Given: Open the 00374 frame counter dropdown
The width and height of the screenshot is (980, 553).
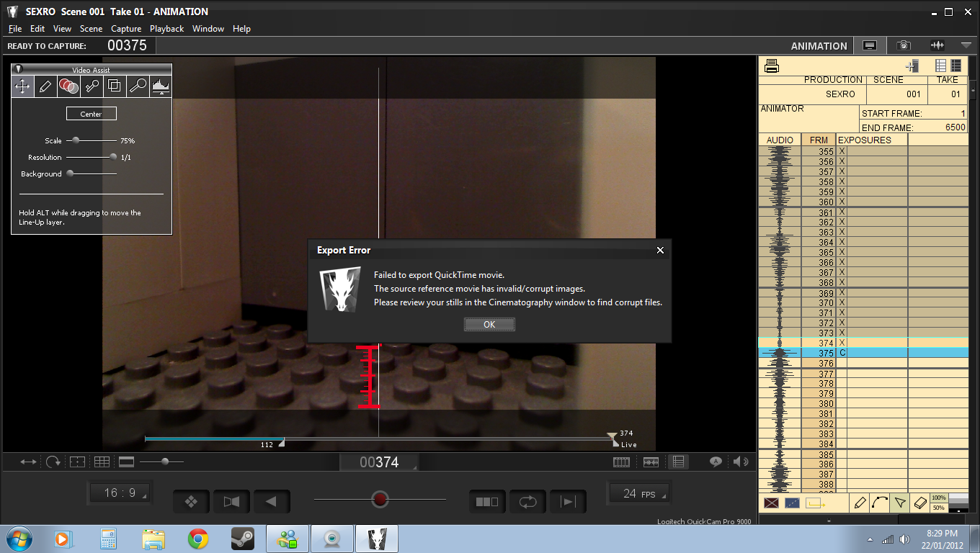Looking at the screenshot, I should pyautogui.click(x=380, y=462).
